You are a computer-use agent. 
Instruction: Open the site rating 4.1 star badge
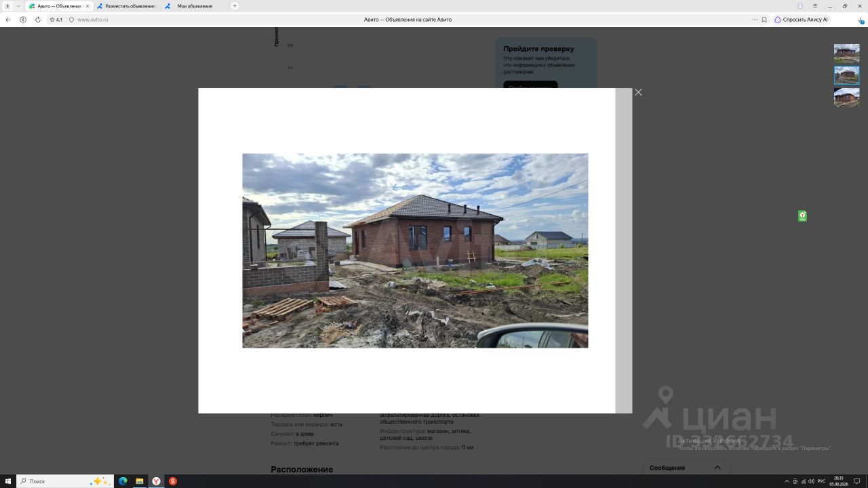[56, 20]
